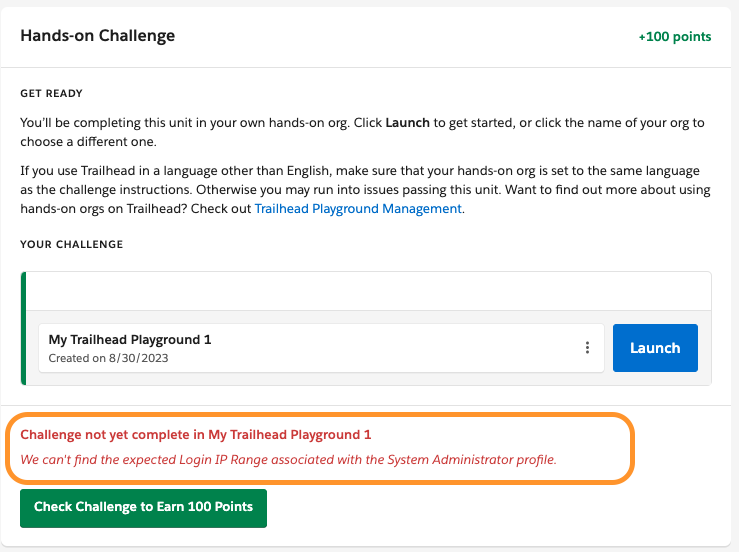Image resolution: width=739 pixels, height=552 pixels.
Task: Click the gray gap between card and Launch
Action: pyautogui.click(x=608, y=348)
